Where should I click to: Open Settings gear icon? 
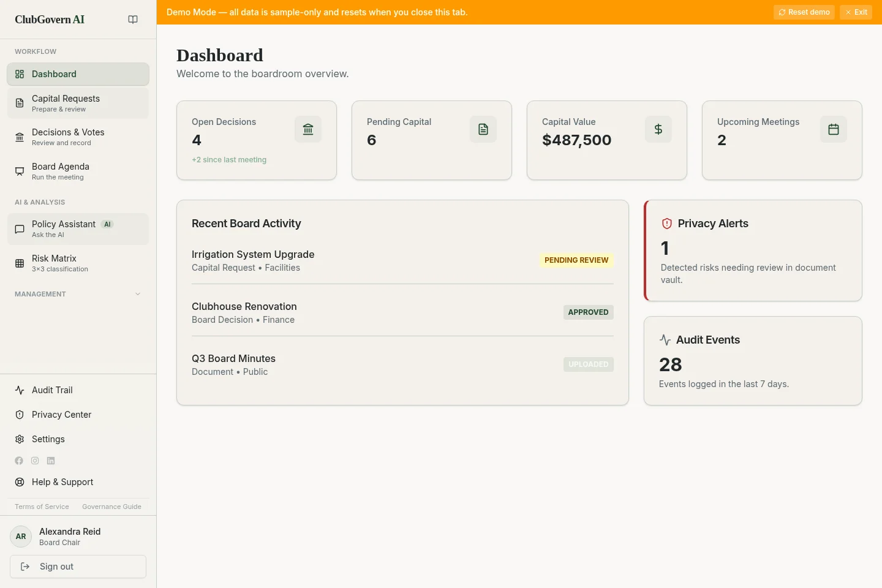(20, 439)
